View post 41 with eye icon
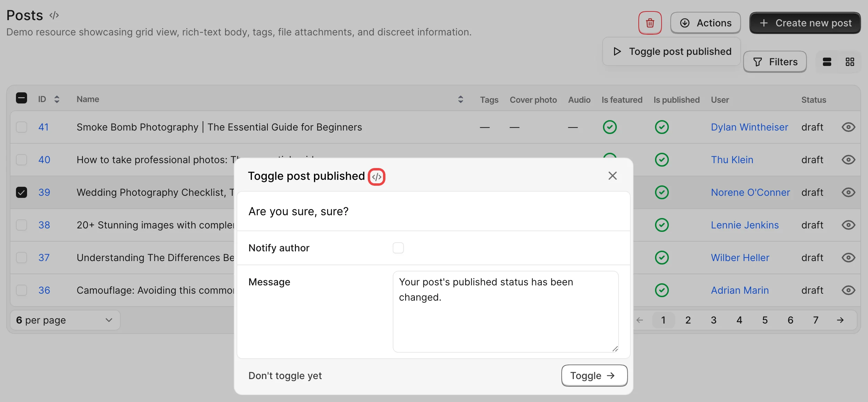Viewport: 868px width, 402px height. (x=848, y=127)
